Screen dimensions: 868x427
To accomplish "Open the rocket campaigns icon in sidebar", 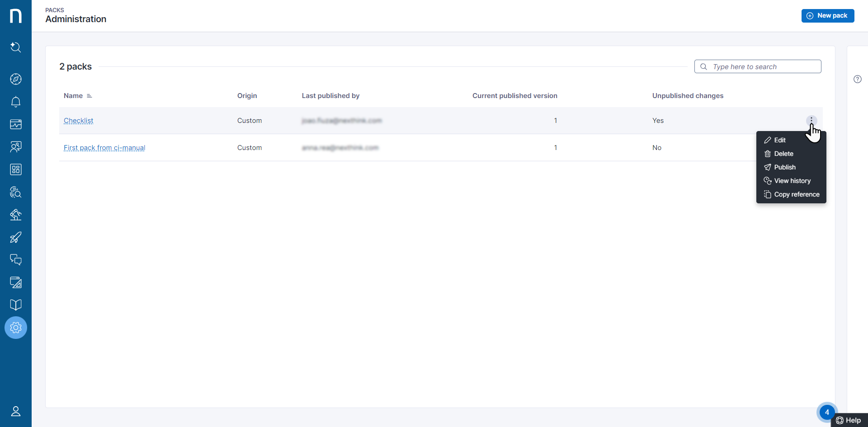I will click(16, 237).
